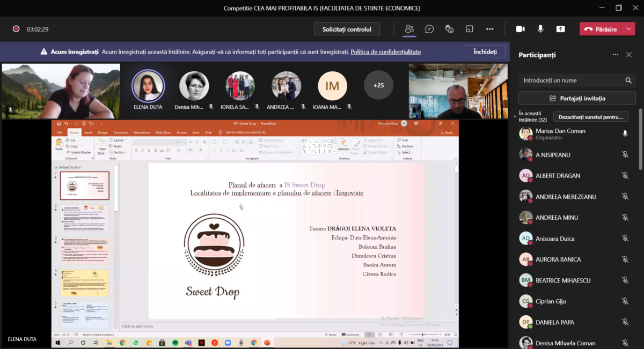Open more options in Participanți panel header
Image resolution: width=644 pixels, height=349 pixels.
[x=615, y=55]
